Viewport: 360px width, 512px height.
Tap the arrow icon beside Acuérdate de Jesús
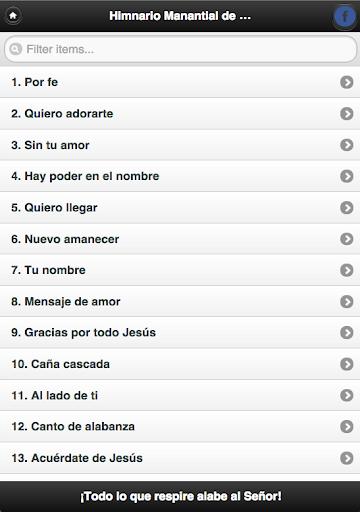point(347,458)
